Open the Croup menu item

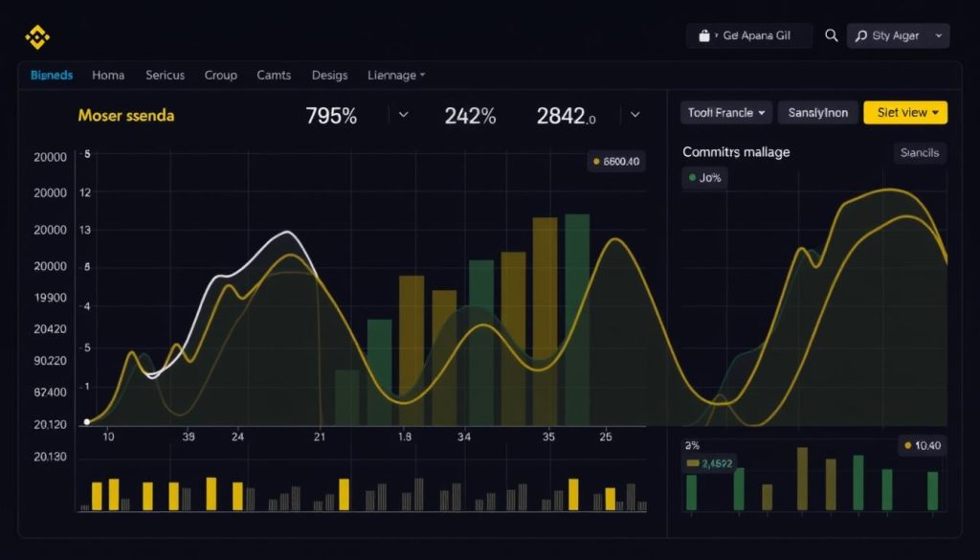tap(221, 75)
